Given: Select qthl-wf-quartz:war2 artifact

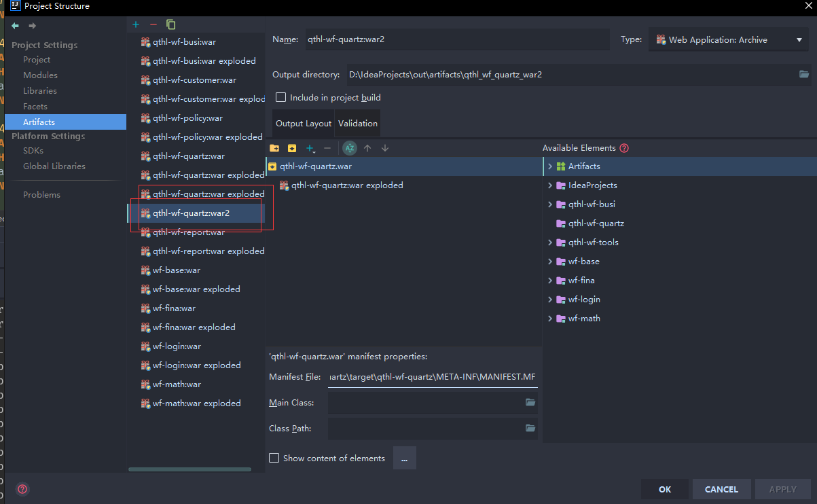Looking at the screenshot, I should [196, 213].
